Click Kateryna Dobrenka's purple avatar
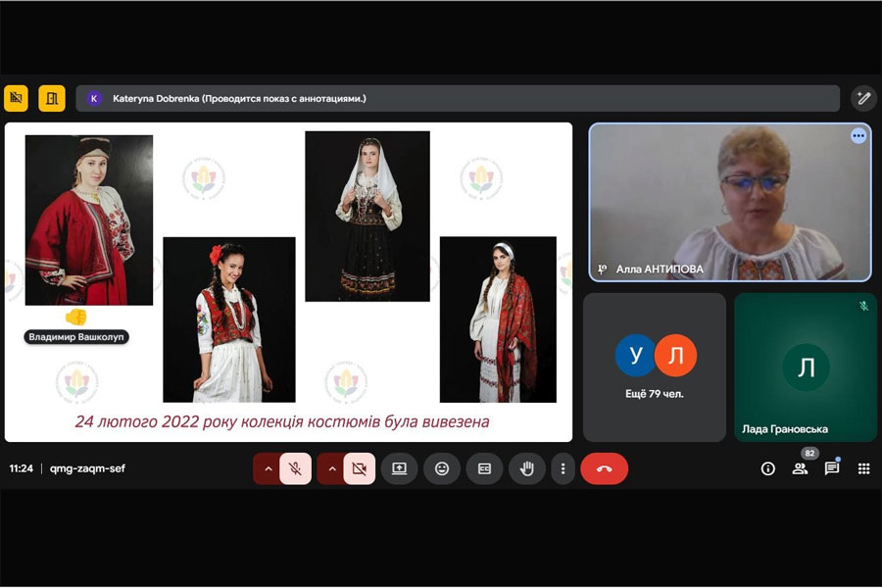This screenshot has width=882, height=588. (x=94, y=98)
